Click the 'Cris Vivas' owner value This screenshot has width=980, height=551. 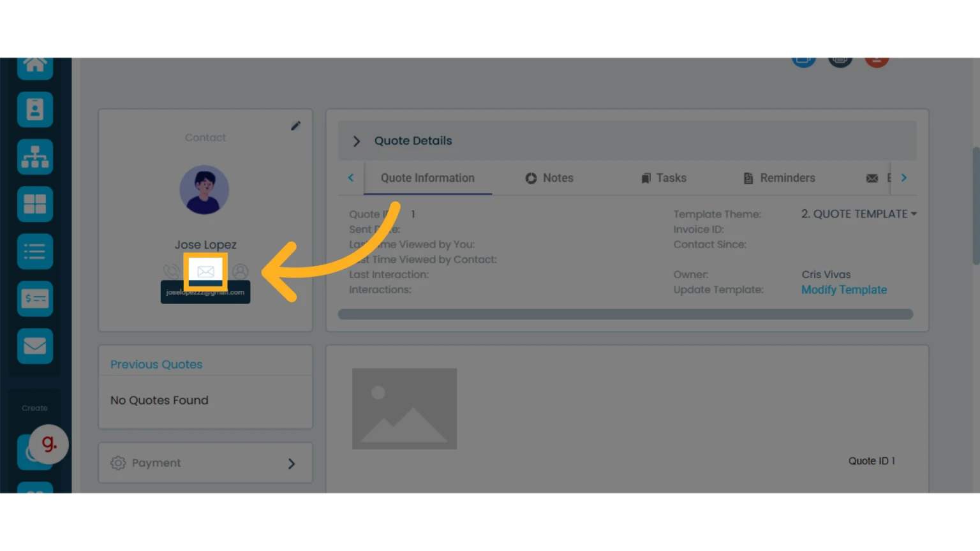[x=826, y=275]
